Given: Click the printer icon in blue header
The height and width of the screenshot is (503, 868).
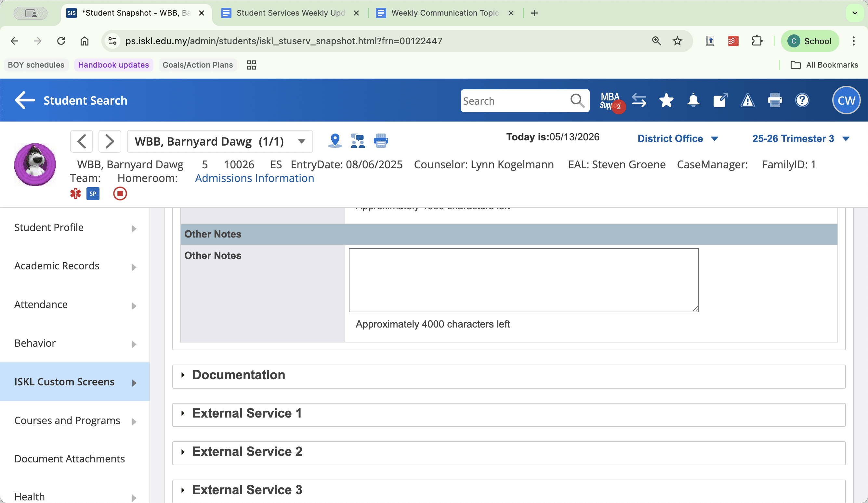Looking at the screenshot, I should (775, 100).
